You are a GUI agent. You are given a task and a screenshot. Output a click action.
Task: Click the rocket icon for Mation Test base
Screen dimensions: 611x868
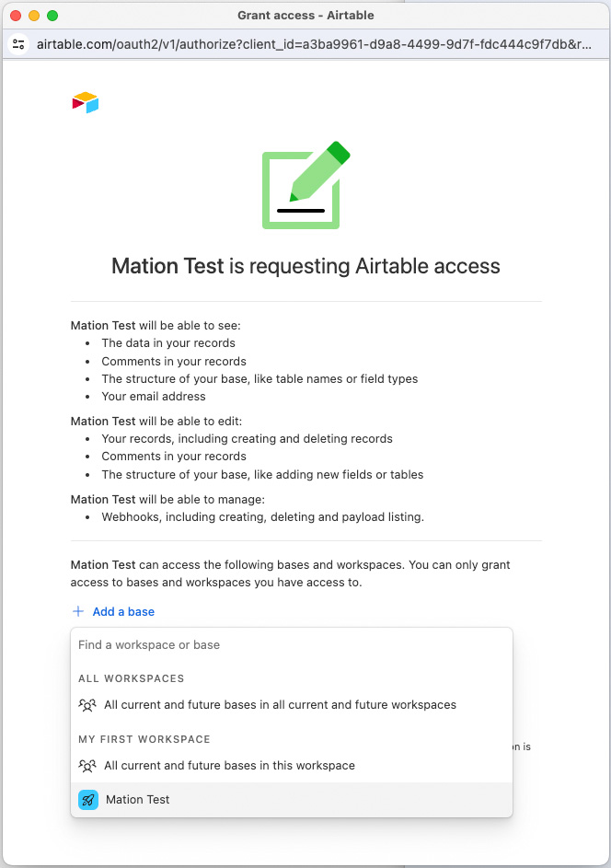pos(88,800)
